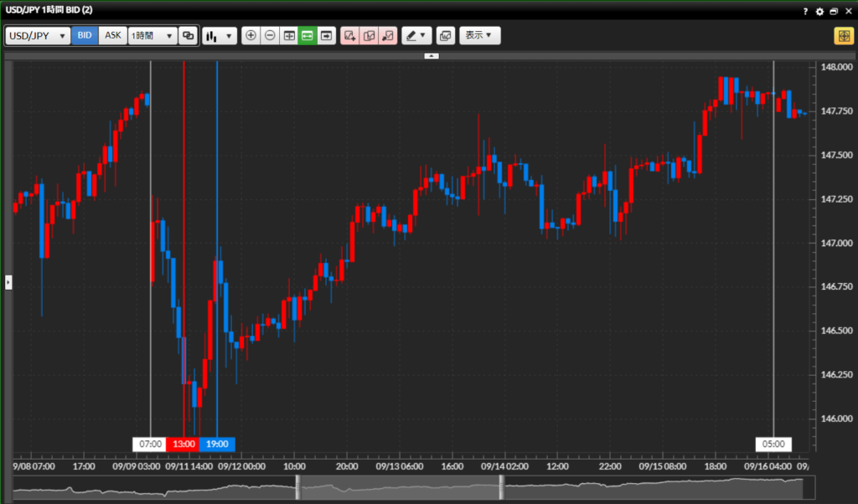Viewport: 858px width, 504px height.
Task: Open the help question mark button
Action: (805, 12)
